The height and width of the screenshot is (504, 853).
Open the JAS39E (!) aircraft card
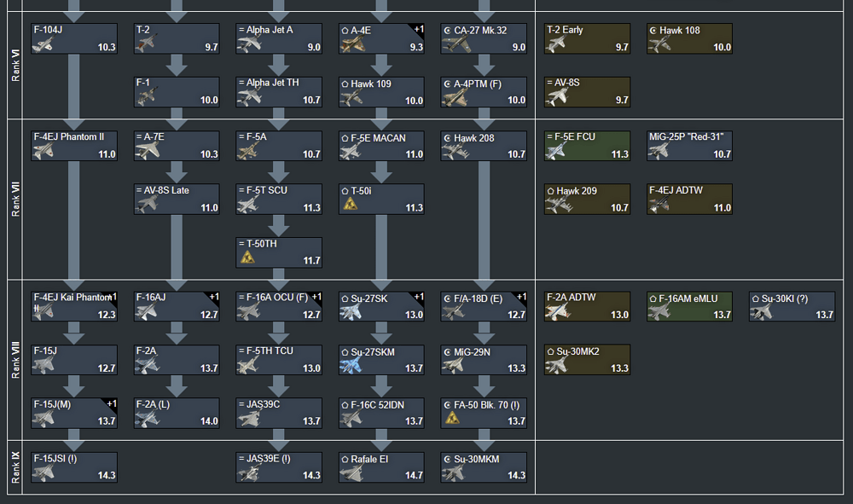click(279, 466)
